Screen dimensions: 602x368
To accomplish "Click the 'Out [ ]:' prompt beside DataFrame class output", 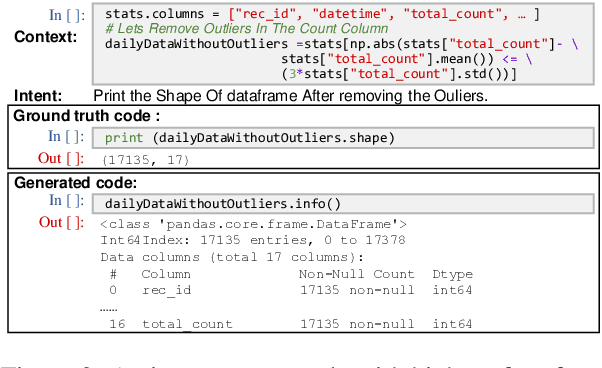I will click(61, 223).
